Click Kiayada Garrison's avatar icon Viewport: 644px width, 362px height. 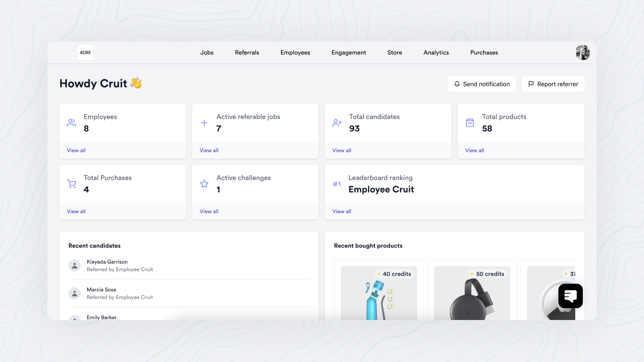74,265
